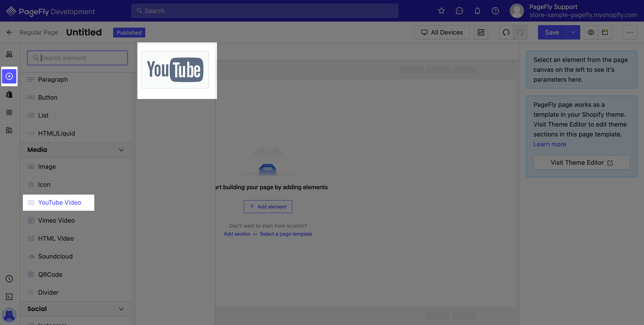Open favorites star icon in header
This screenshot has width=644, height=325.
coord(441,11)
